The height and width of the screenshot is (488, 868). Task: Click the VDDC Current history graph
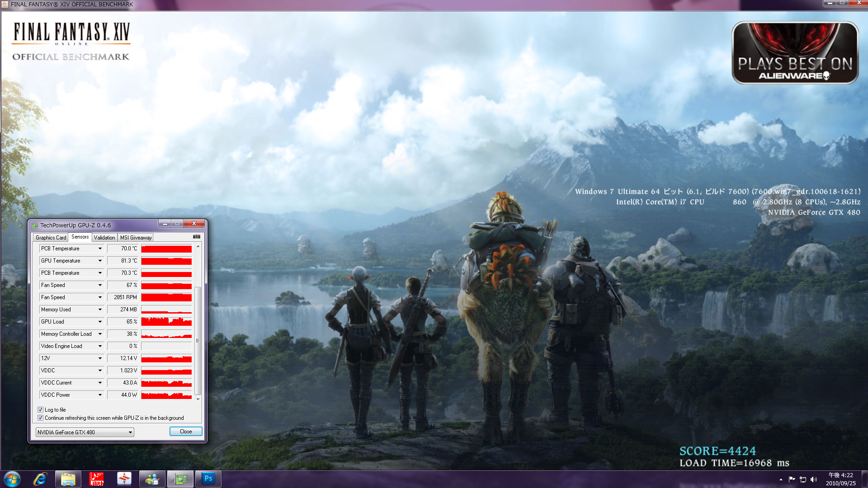166,383
